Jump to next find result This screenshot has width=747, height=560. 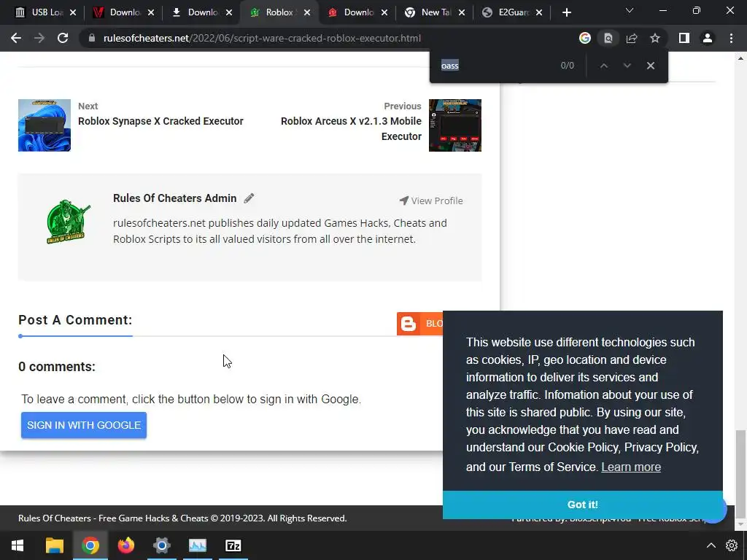[627, 66]
